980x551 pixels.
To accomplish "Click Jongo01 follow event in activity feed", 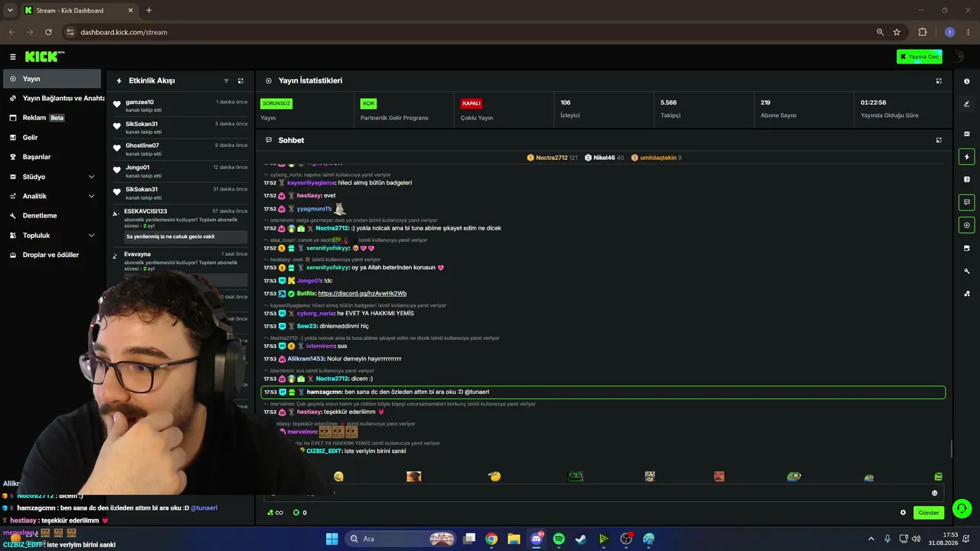I will tap(181, 171).
